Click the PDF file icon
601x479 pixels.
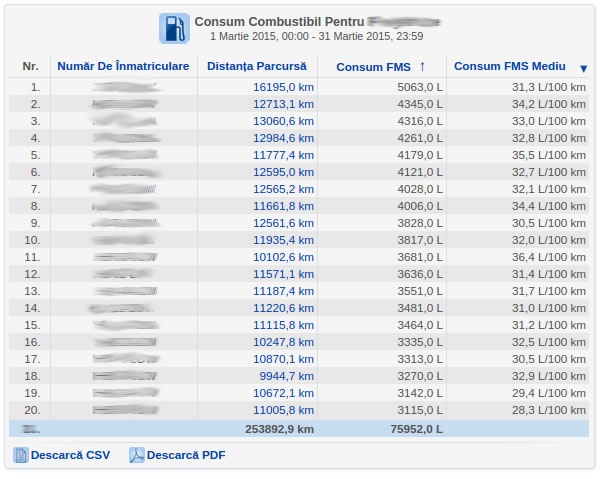click(136, 455)
